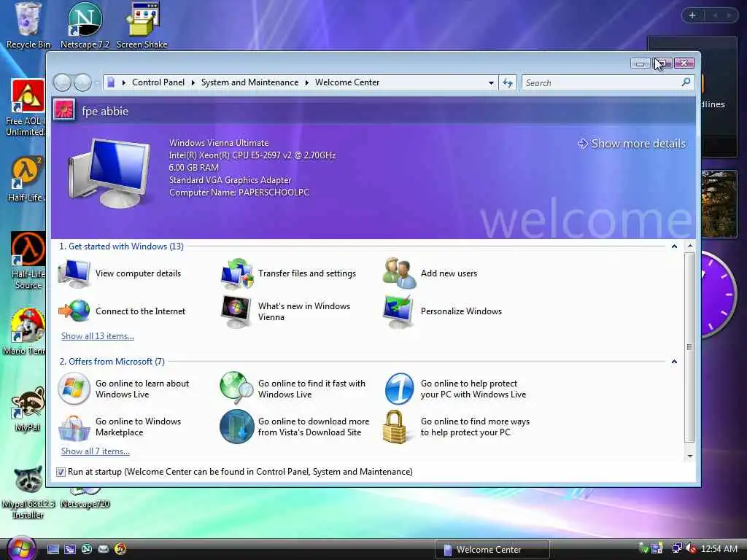Open Personalize Windows item
The height and width of the screenshot is (560, 747).
click(x=443, y=311)
